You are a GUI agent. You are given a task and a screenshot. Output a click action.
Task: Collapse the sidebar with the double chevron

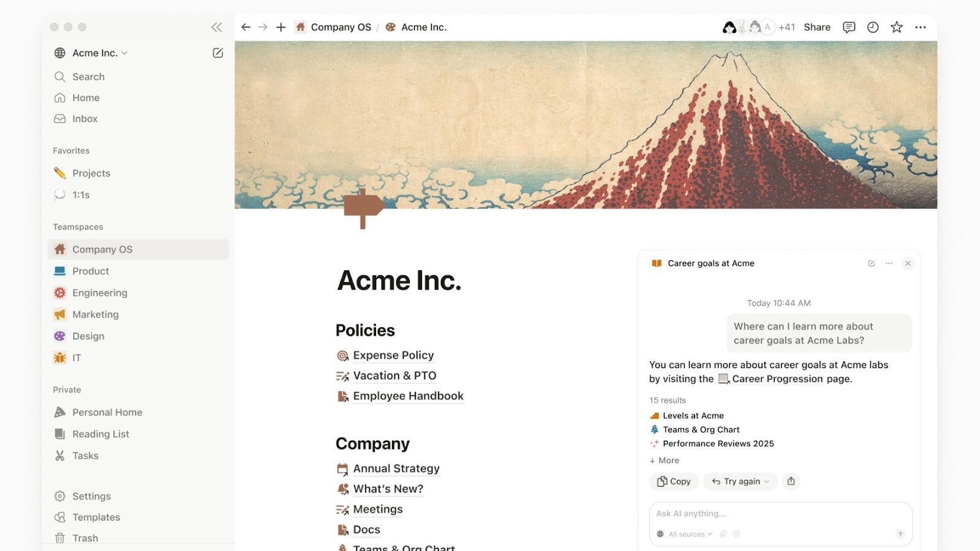(x=216, y=27)
